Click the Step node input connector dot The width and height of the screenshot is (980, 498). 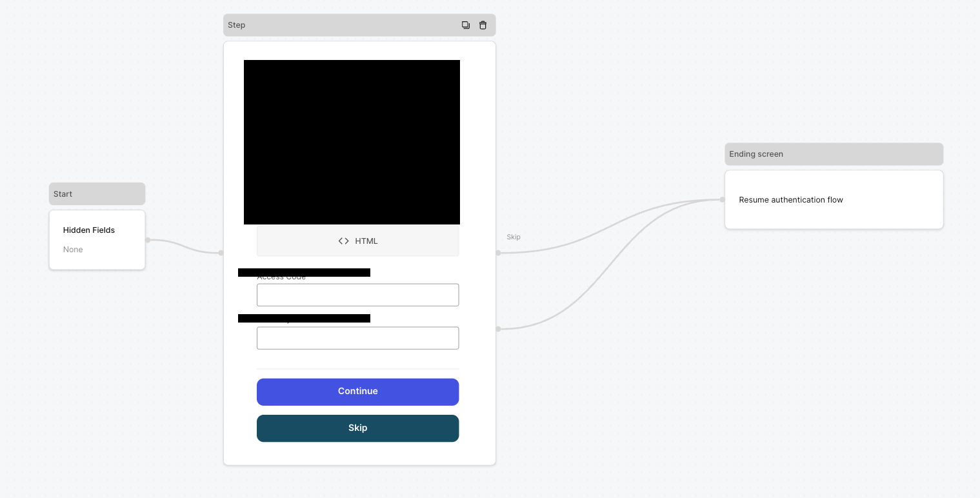click(221, 253)
